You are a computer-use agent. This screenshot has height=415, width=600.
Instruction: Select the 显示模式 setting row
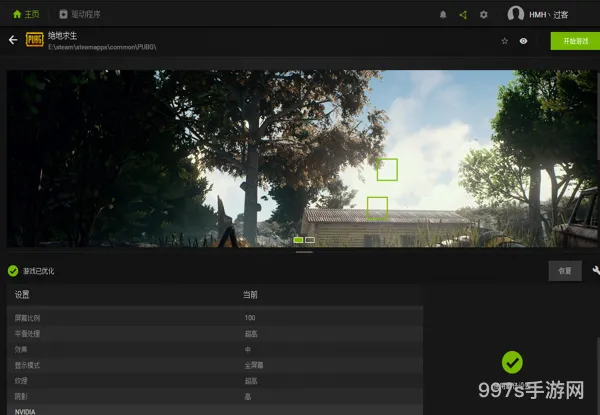click(215, 365)
